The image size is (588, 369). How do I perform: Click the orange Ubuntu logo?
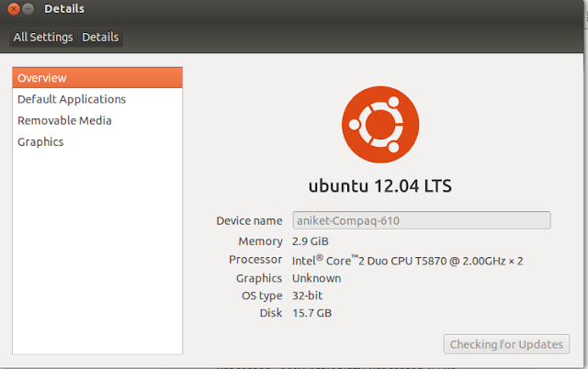pyautogui.click(x=380, y=125)
